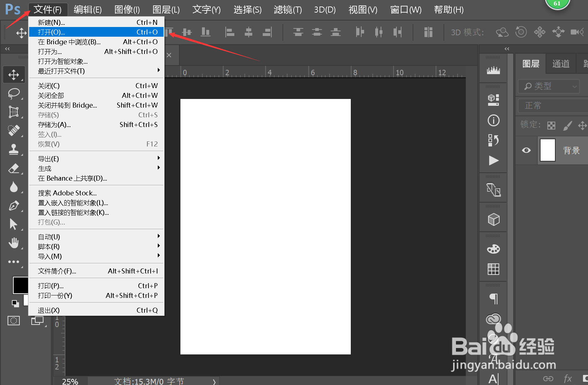The image size is (588, 385).
Task: Select the Lasso tool
Action: [14, 93]
